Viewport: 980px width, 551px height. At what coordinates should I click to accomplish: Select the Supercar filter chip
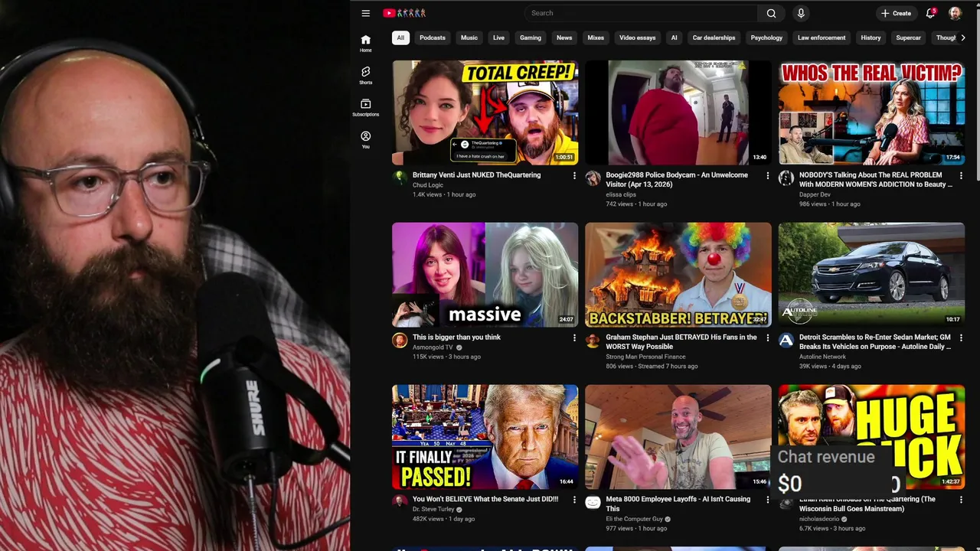(909, 37)
